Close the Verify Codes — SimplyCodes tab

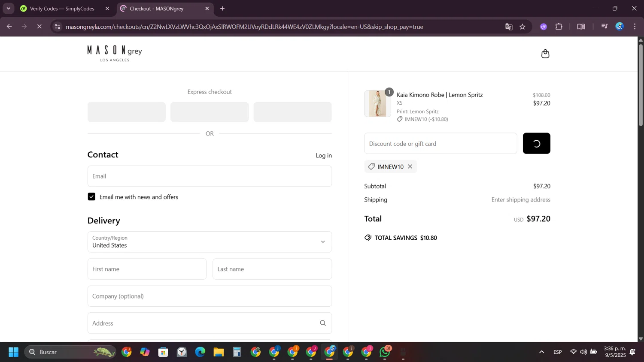(x=107, y=9)
